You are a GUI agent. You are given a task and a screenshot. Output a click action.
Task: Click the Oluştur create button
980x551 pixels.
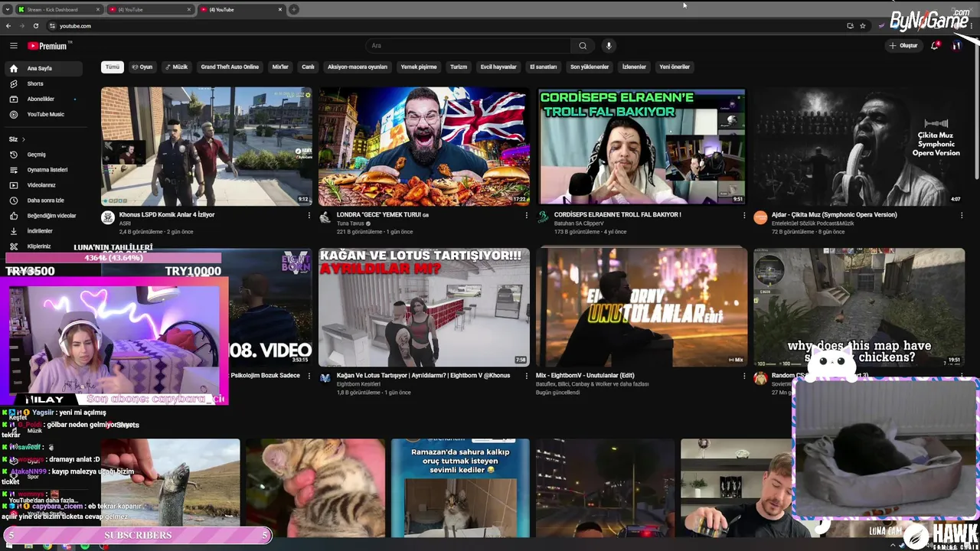click(903, 46)
